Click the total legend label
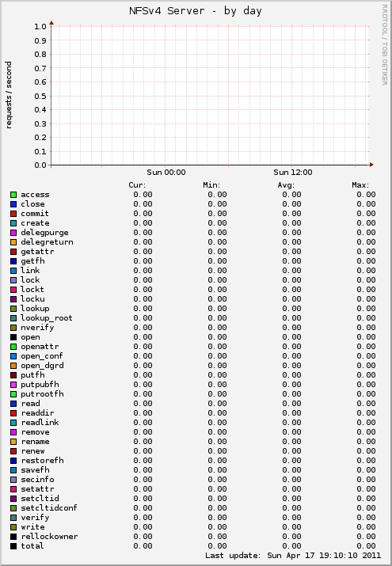This screenshot has width=392, height=566. point(32,546)
